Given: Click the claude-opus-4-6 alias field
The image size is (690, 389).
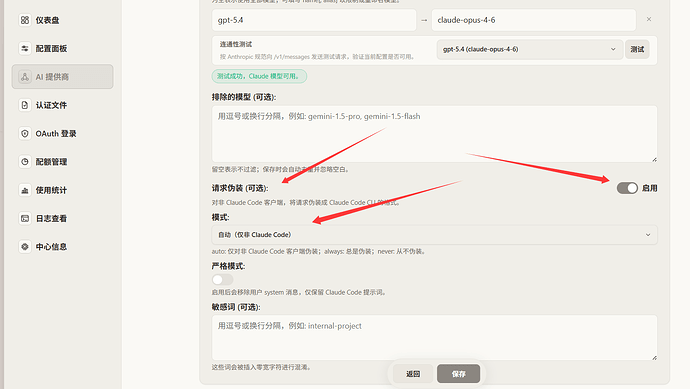Looking at the screenshot, I should 533,20.
